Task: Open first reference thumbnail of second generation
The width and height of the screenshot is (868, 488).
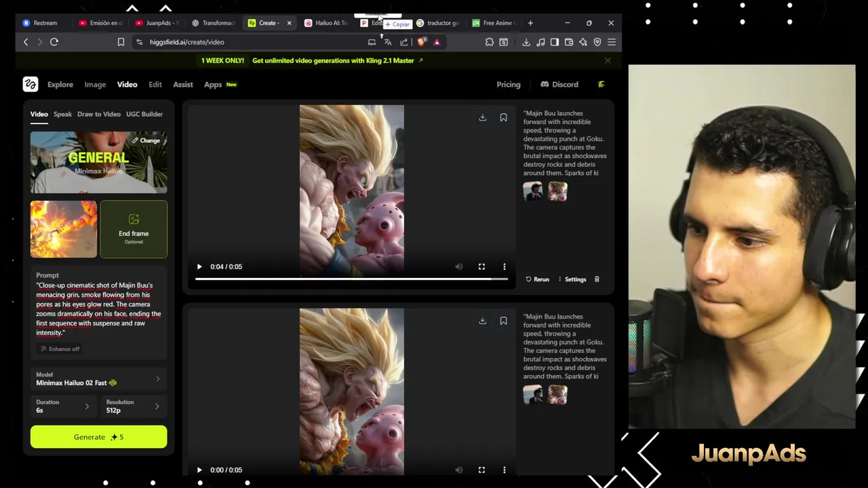Action: coord(533,394)
